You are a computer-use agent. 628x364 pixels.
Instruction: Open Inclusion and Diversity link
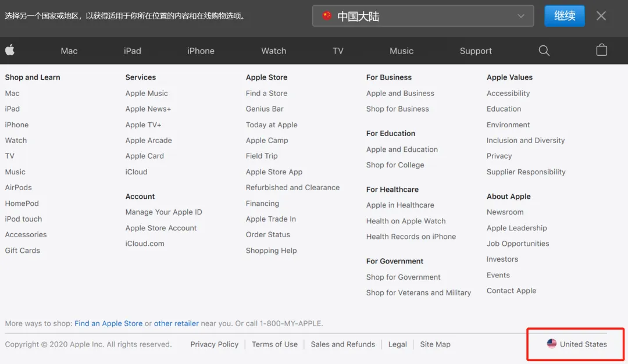pyautogui.click(x=526, y=141)
